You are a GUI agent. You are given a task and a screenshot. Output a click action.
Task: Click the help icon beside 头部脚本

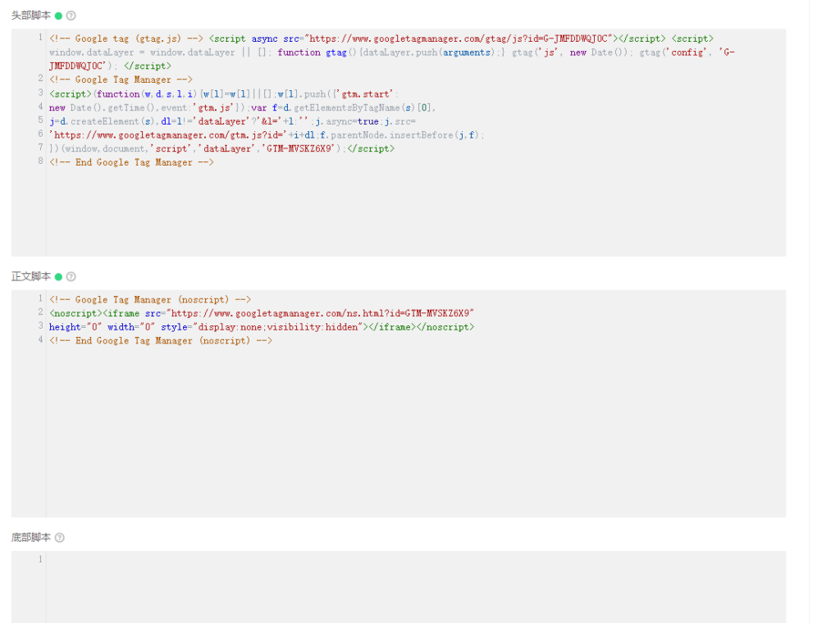(71, 16)
